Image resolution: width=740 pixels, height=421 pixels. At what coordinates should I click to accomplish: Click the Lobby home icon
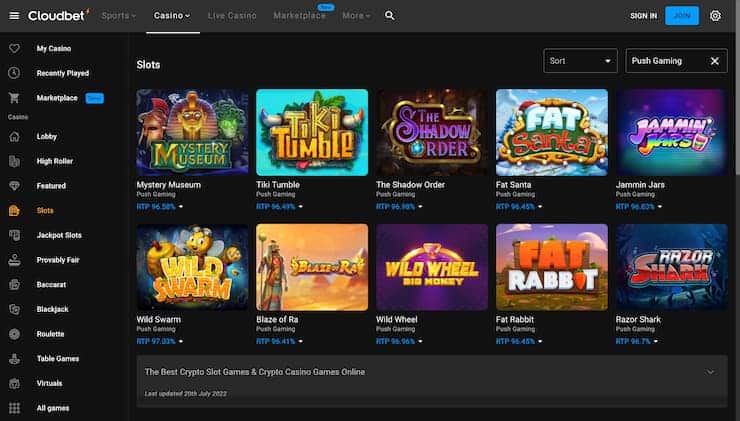[x=15, y=136]
